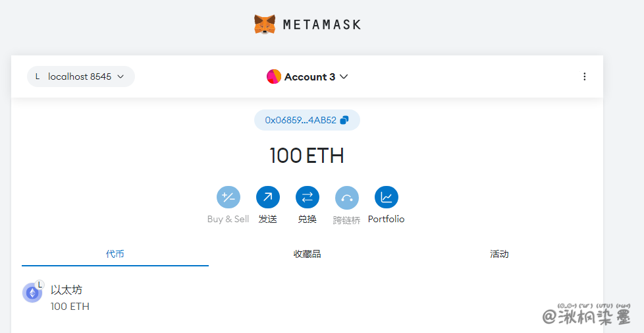Viewport: 644px width, 333px height.
Task: Click the 0x06859...4AB52 address text
Action: coord(300,120)
